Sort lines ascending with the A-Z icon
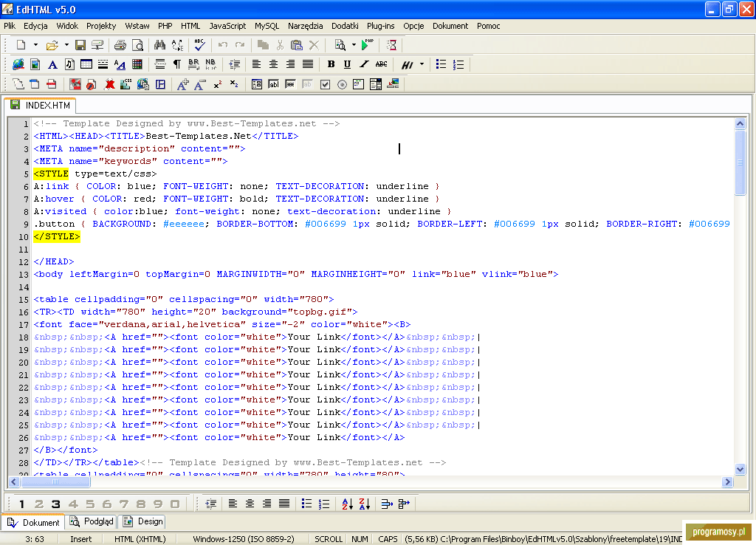 347,504
